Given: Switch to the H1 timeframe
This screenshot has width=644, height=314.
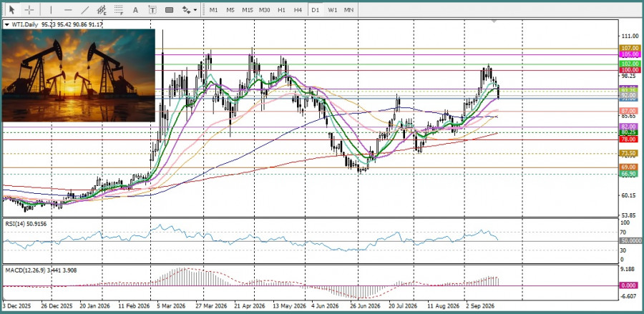Looking at the screenshot, I should [x=281, y=9].
